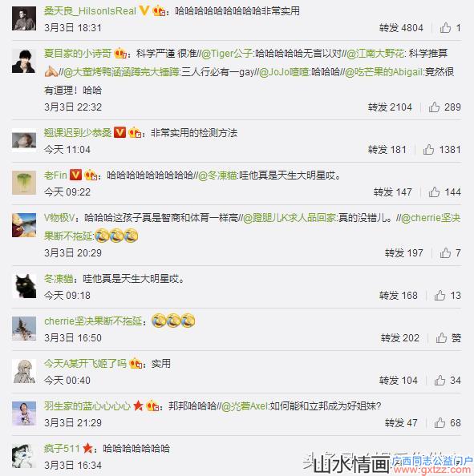Open 转发 4804 repost count
Viewport: 474px width, 476px height.
(401, 28)
